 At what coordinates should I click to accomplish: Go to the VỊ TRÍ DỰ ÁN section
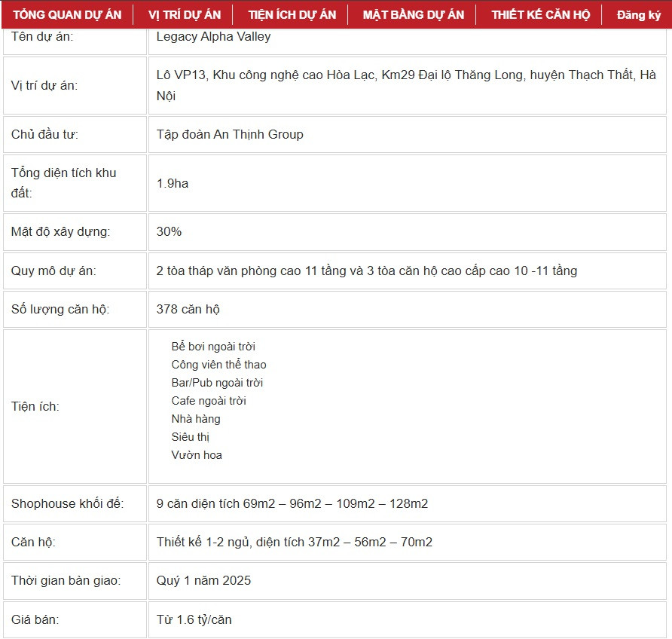click(x=185, y=15)
